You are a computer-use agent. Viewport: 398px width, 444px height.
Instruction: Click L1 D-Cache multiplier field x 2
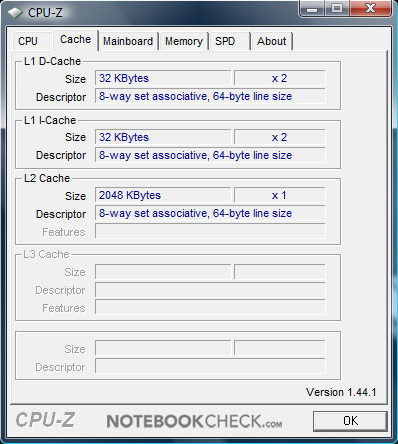[x=279, y=78]
